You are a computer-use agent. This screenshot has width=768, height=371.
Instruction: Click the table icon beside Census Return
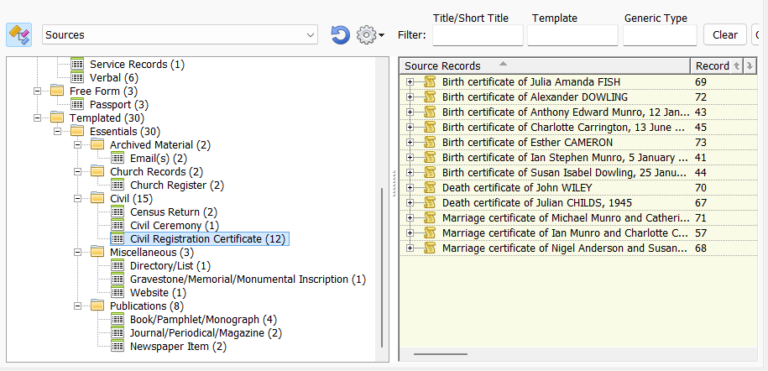(118, 212)
